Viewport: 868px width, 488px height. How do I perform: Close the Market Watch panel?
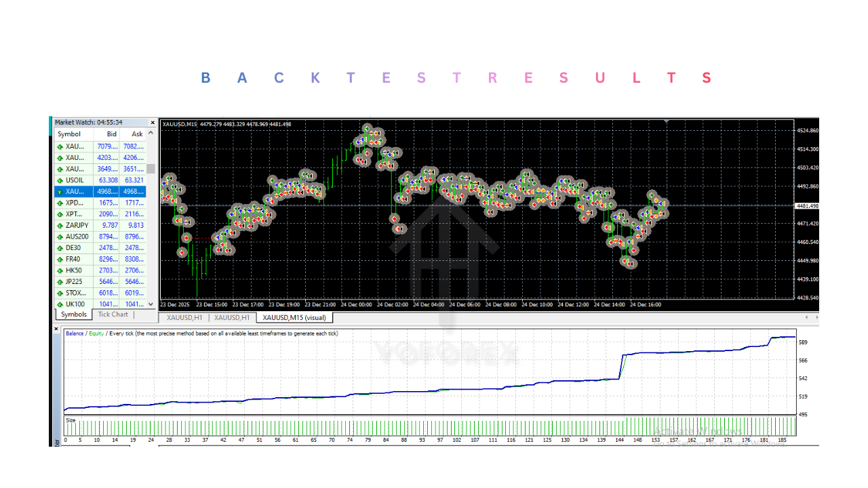tap(153, 123)
